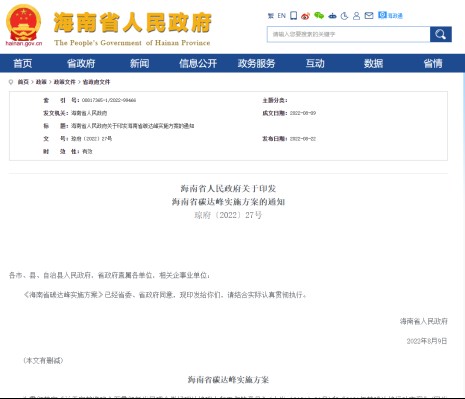The width and height of the screenshot is (465, 399).
Task: Open the user login icon
Action: [x=356, y=16]
